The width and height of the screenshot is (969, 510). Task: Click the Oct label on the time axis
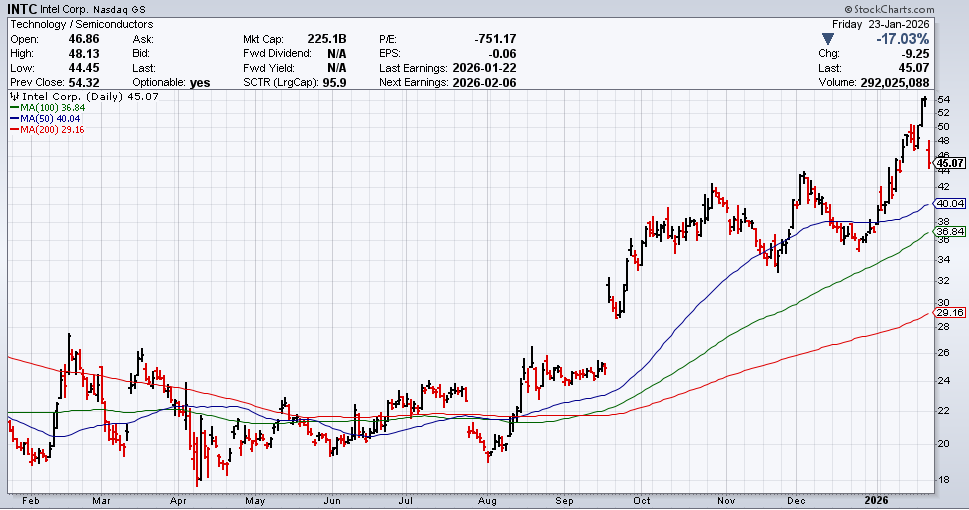[x=641, y=499]
